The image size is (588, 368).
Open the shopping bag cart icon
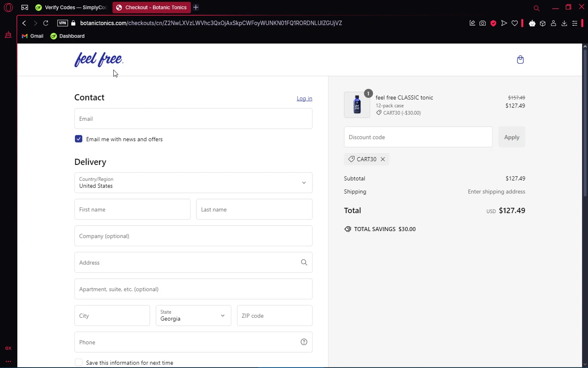[x=520, y=60]
